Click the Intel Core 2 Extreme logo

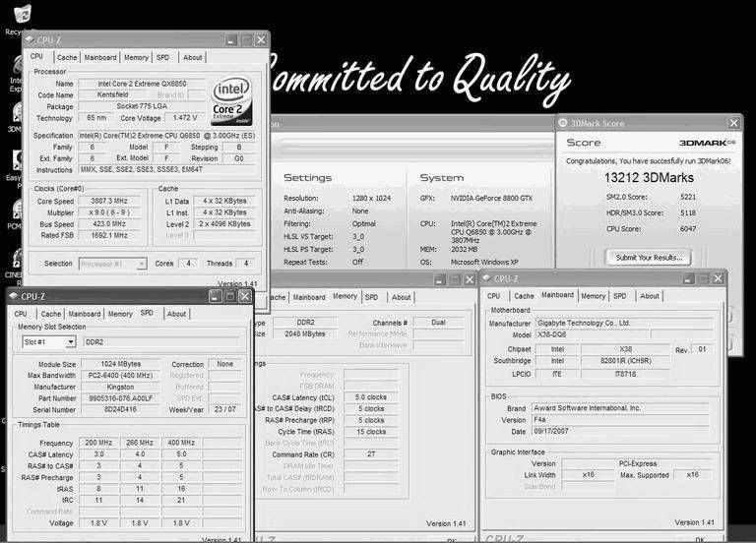[x=232, y=100]
